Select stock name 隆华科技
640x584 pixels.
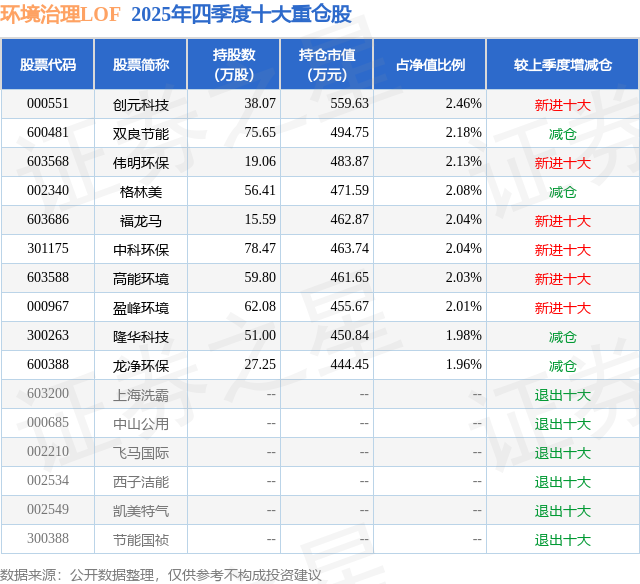tap(141, 337)
